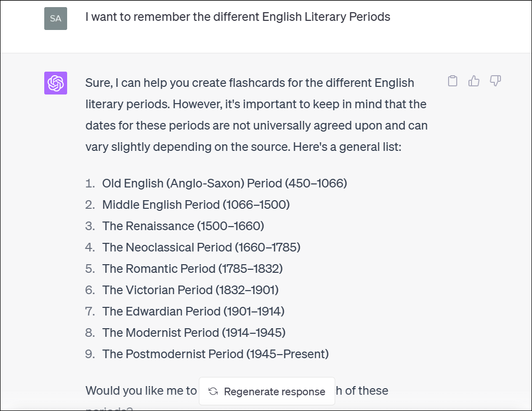The width and height of the screenshot is (532, 411).
Task: Click list item Old English (Anglo-Saxon) Period
Action: pos(224,183)
